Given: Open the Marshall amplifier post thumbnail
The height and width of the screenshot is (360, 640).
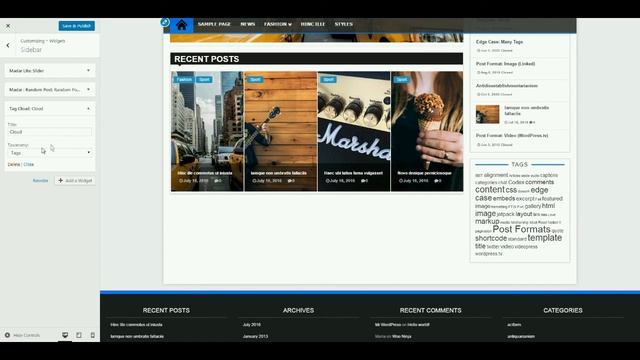Looking at the screenshot, I should pos(354,131).
